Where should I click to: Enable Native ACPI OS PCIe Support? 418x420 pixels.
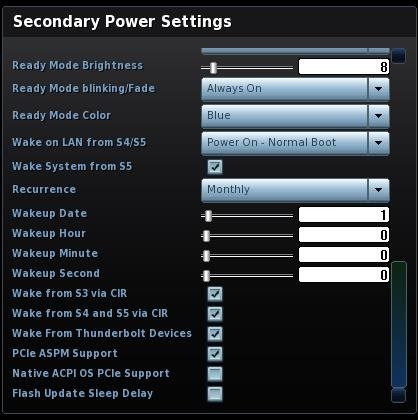(x=215, y=374)
